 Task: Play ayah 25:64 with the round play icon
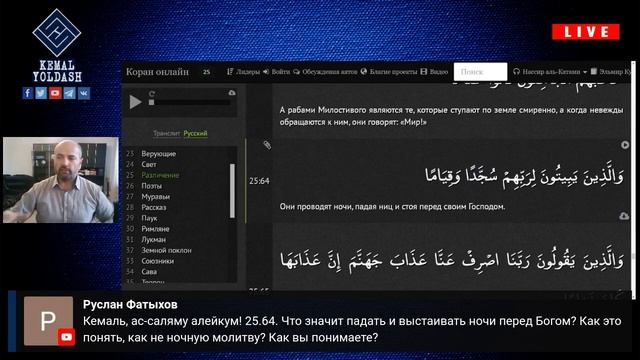[x=625, y=145]
